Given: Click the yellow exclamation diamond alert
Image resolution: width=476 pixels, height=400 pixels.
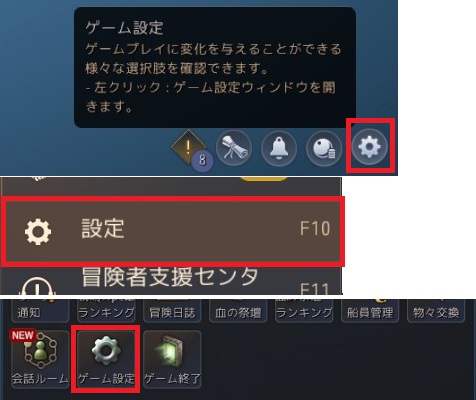Looking at the screenshot, I should click(x=188, y=146).
